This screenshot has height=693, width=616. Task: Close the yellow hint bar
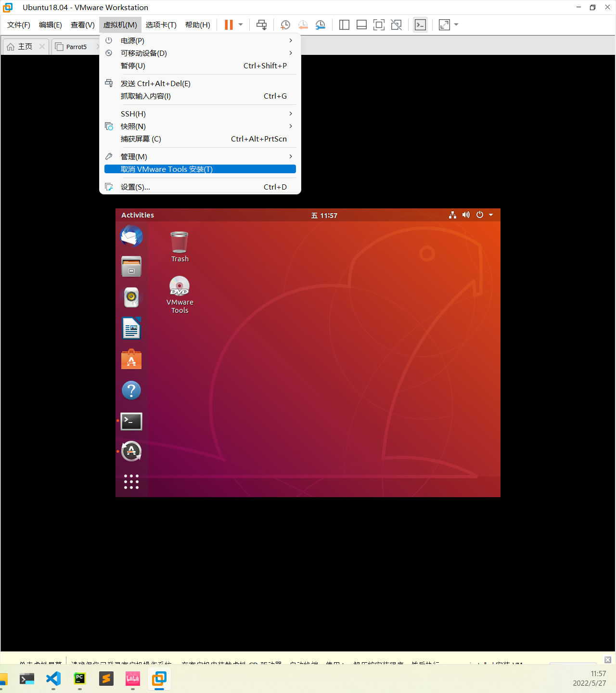pyautogui.click(x=608, y=660)
